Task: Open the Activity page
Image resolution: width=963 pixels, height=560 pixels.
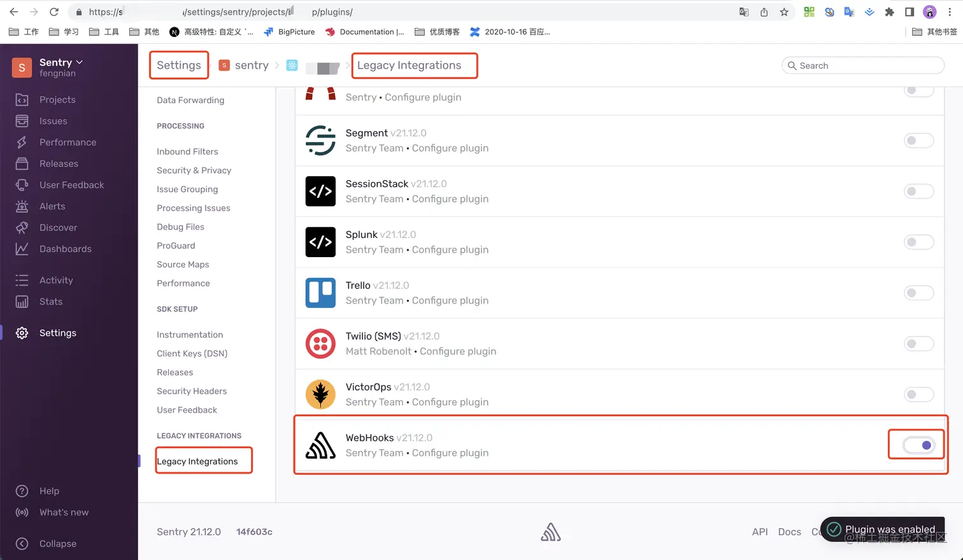Action: [x=56, y=280]
